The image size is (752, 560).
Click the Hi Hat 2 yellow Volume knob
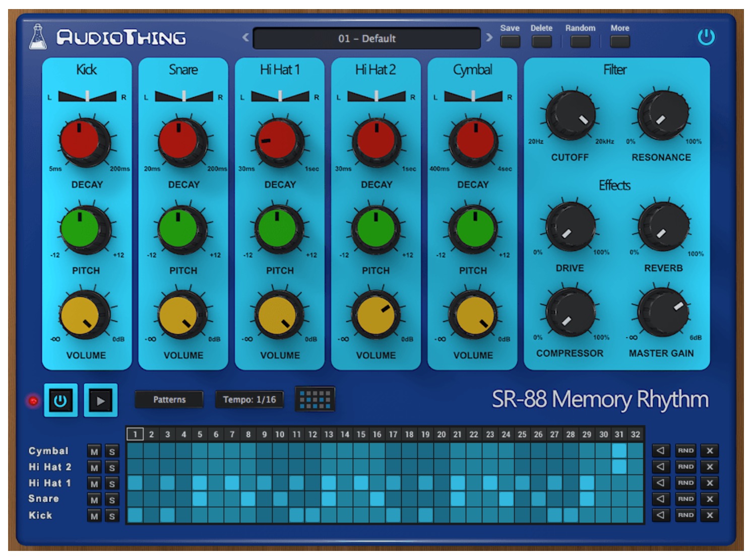point(376,315)
